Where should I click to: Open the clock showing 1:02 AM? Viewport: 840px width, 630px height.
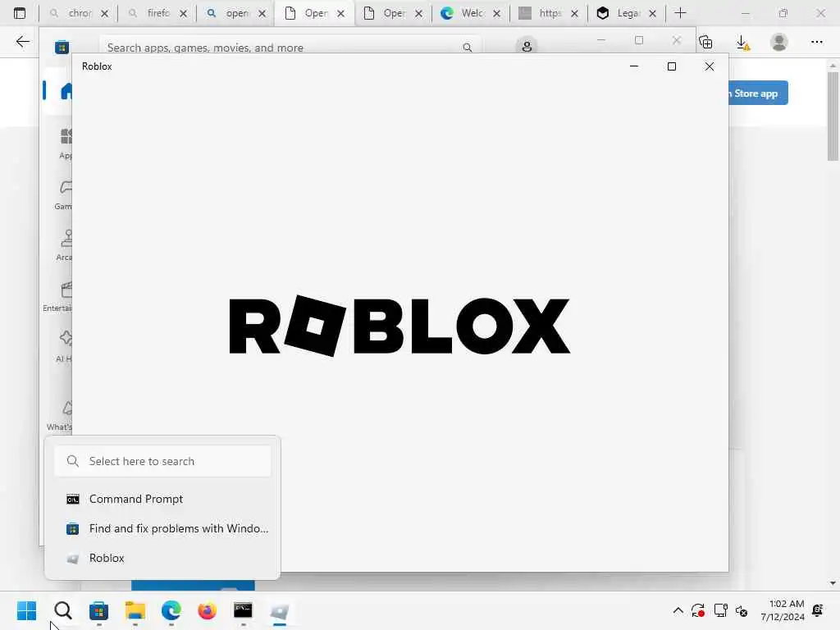782,610
